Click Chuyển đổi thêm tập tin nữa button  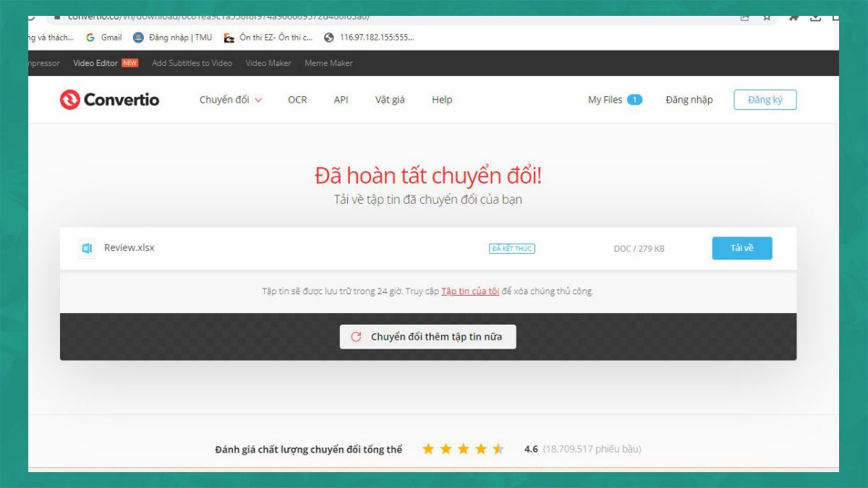click(427, 336)
